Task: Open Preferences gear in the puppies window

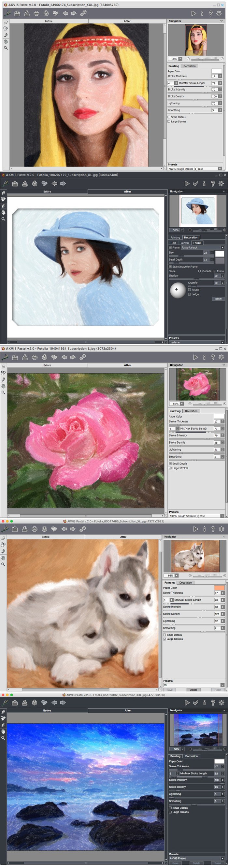Action: (221, 529)
